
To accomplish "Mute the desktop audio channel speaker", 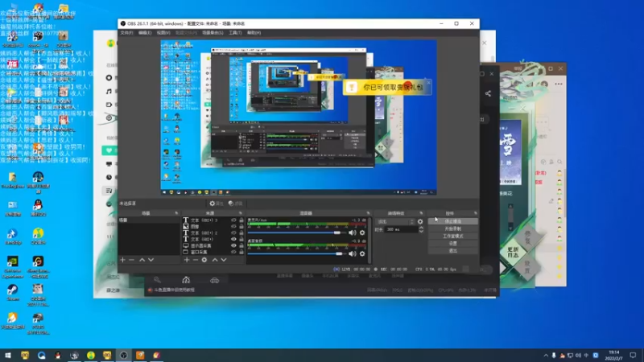I will (353, 254).
